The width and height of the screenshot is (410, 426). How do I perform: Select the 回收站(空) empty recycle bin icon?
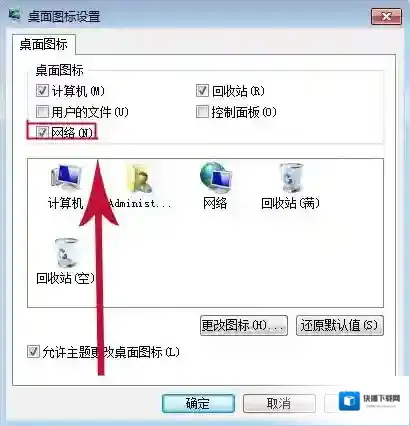click(x=66, y=253)
